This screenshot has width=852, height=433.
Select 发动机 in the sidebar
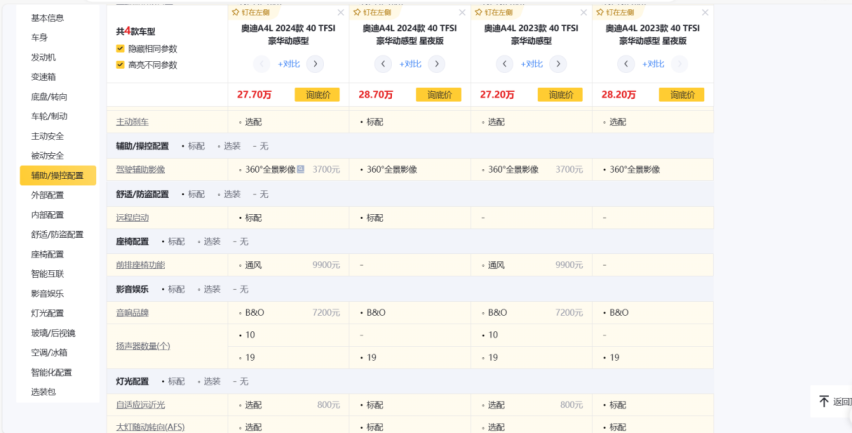43,57
